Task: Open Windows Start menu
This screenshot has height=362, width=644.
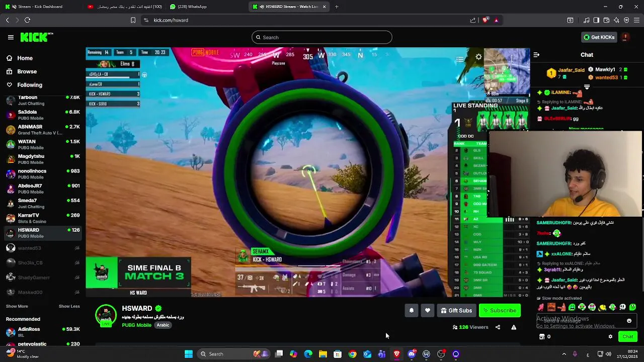Action: point(188,354)
